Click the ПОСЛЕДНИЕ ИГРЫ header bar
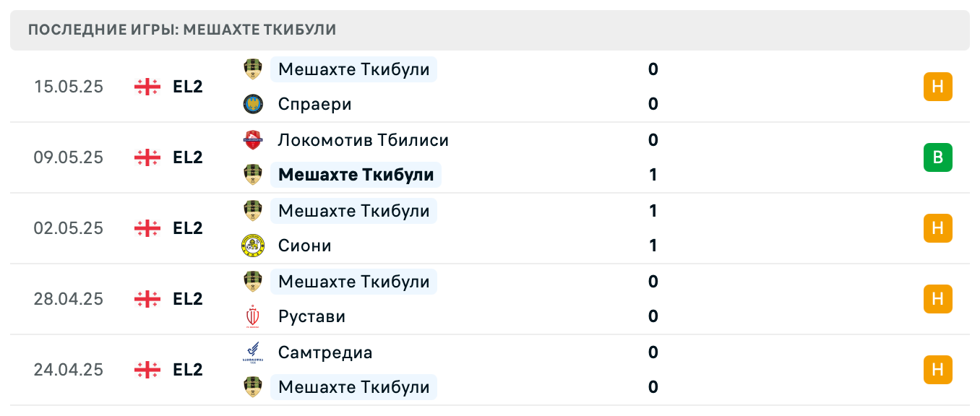The width and height of the screenshot is (980, 416). [x=181, y=30]
